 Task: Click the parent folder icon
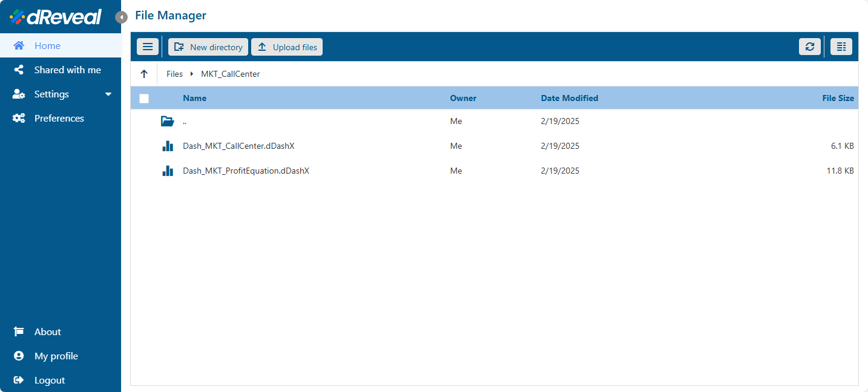pos(168,121)
